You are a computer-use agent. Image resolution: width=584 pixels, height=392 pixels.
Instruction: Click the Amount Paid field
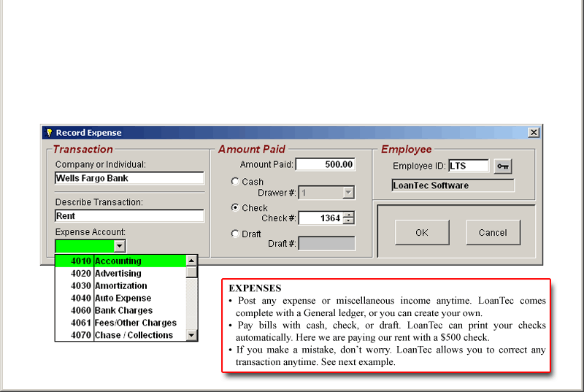[326, 164]
